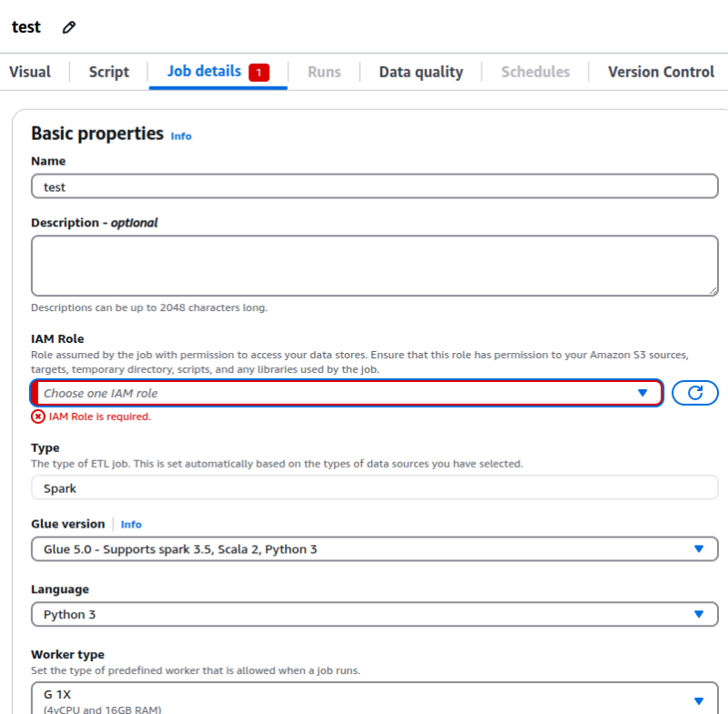
Task: Click the pencil edit icon beside test
Action: click(69, 27)
